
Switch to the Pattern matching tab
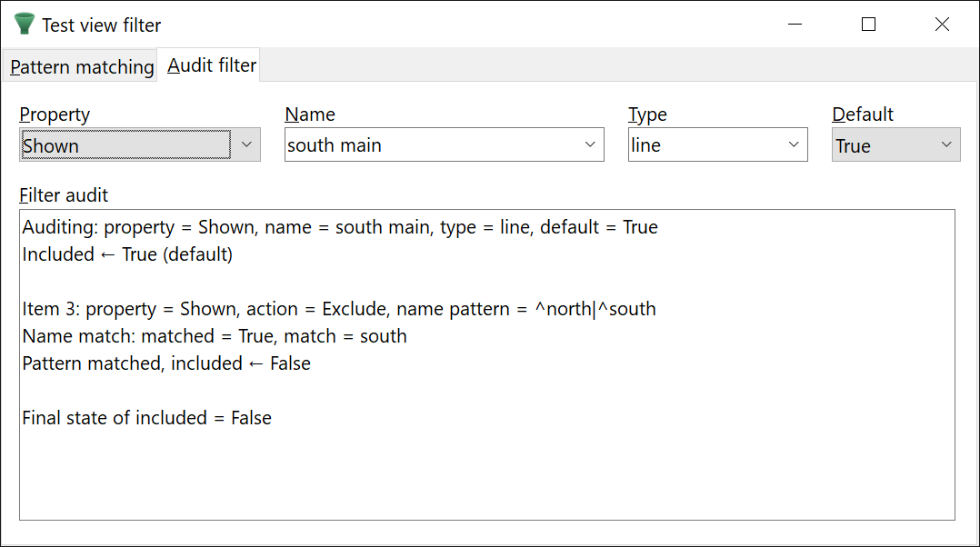(82, 67)
